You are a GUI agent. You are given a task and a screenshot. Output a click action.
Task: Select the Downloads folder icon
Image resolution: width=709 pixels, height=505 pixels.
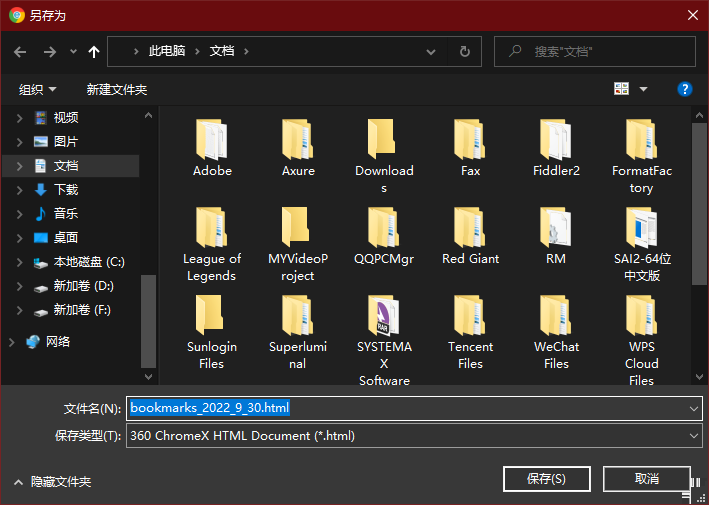383,139
